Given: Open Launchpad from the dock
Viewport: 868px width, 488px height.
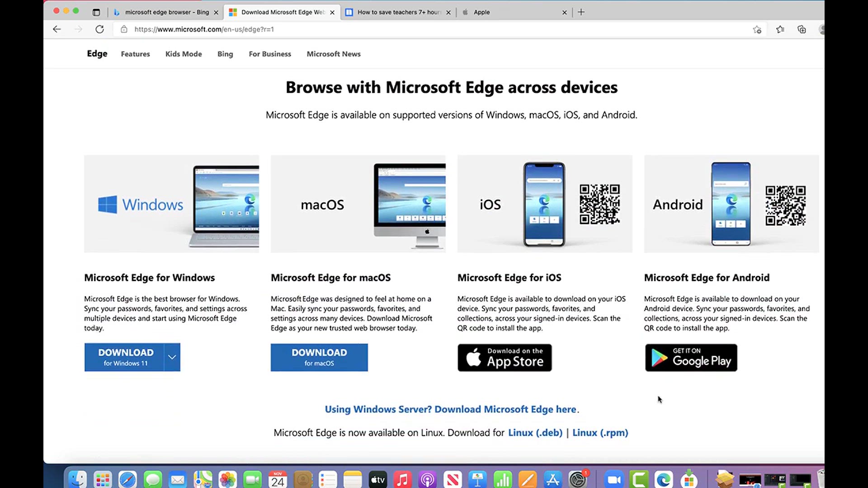Looking at the screenshot, I should (x=103, y=479).
